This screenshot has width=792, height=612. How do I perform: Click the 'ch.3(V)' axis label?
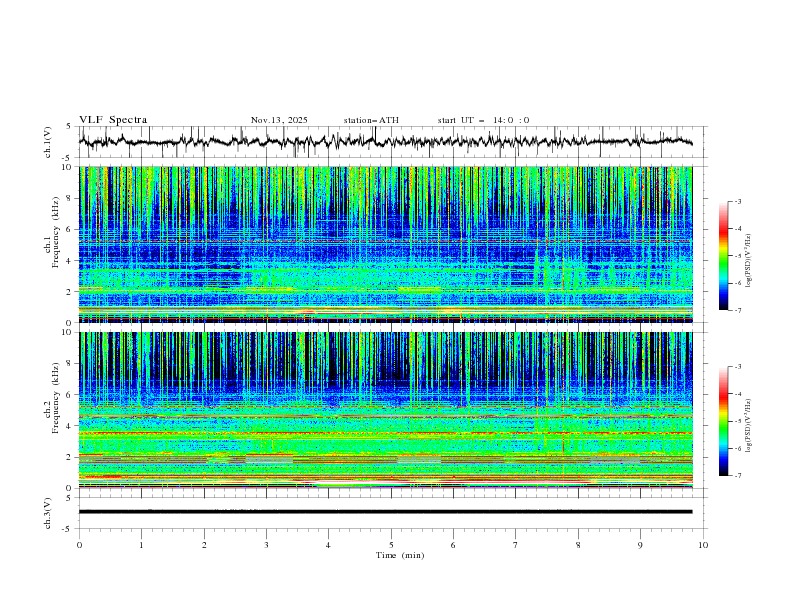point(48,513)
